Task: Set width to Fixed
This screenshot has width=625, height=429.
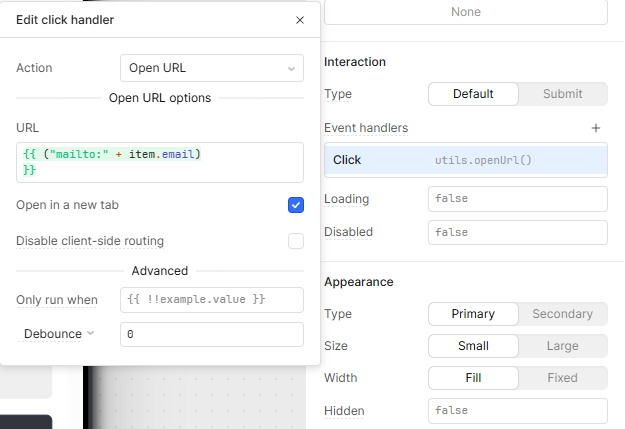Action: click(562, 378)
